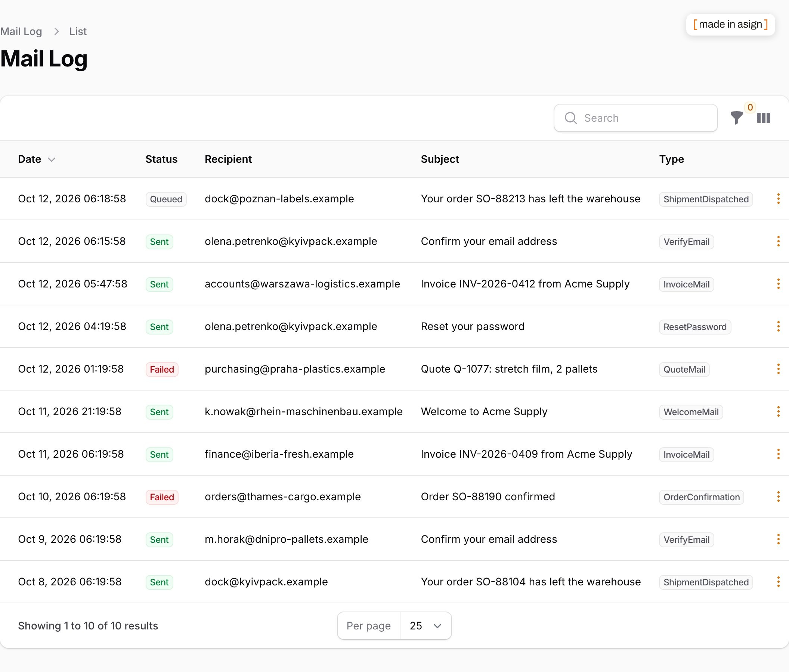Viewport: 789px width, 672px height.
Task: Click the Recipient column header
Action: pos(228,159)
